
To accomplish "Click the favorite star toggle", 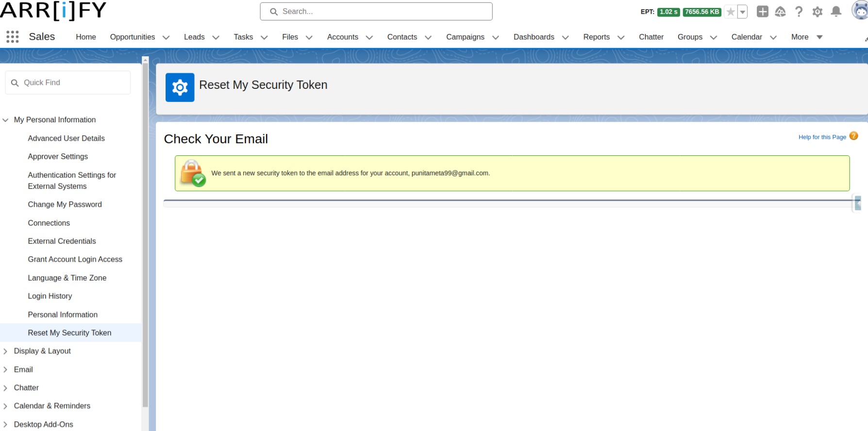I will tap(731, 11).
